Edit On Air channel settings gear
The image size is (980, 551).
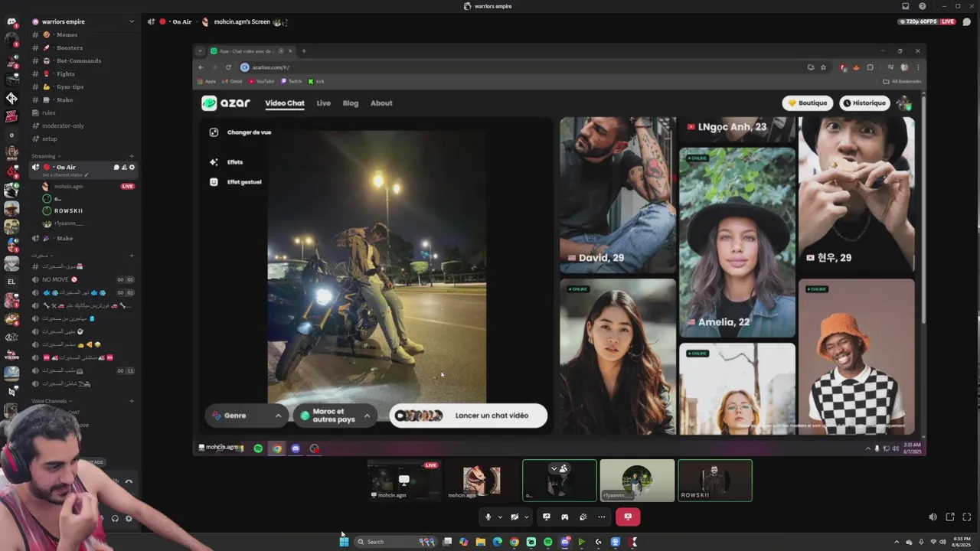click(x=132, y=167)
